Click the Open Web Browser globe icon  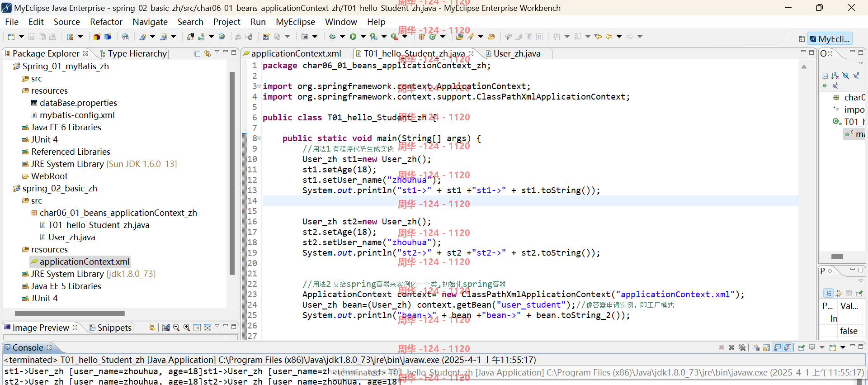(222, 37)
